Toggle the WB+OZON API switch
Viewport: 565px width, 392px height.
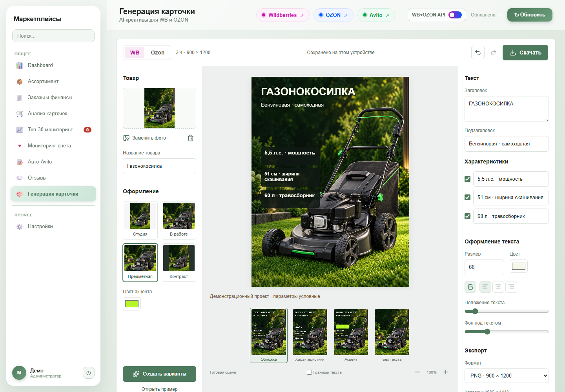tap(455, 15)
